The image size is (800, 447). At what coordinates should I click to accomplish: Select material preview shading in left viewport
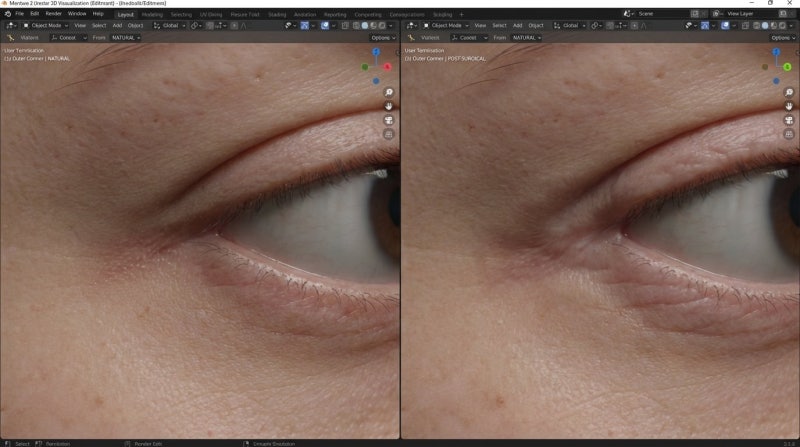(373, 26)
